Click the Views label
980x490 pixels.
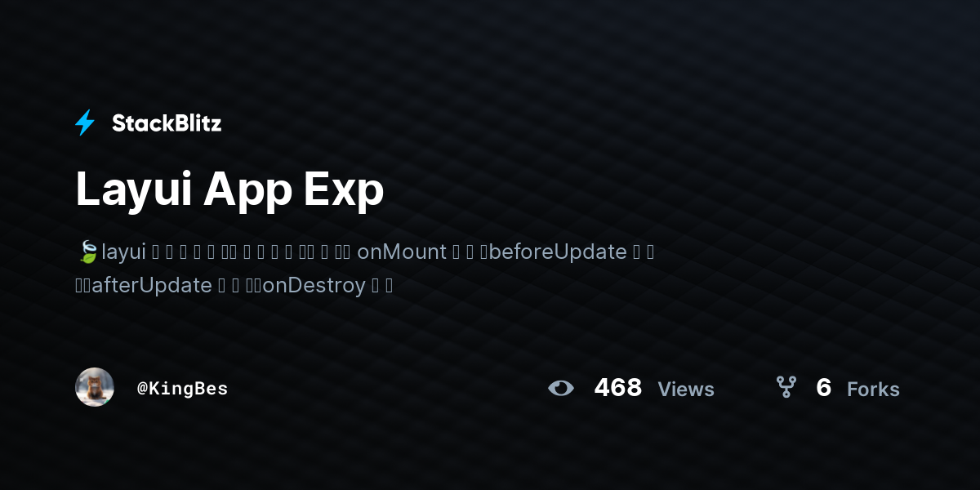[x=686, y=390]
